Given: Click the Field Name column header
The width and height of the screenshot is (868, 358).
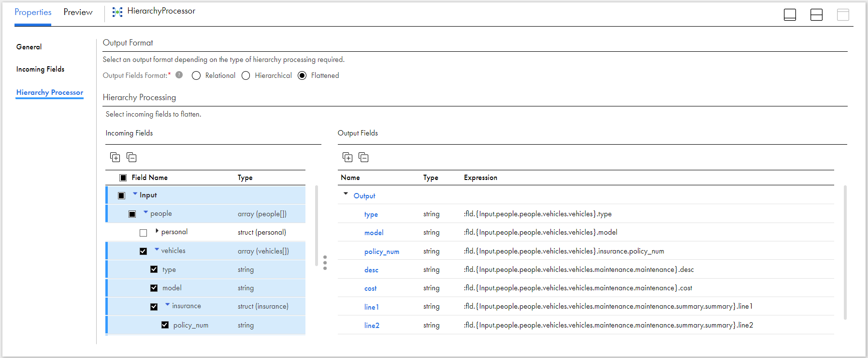Looking at the screenshot, I should click(x=150, y=178).
